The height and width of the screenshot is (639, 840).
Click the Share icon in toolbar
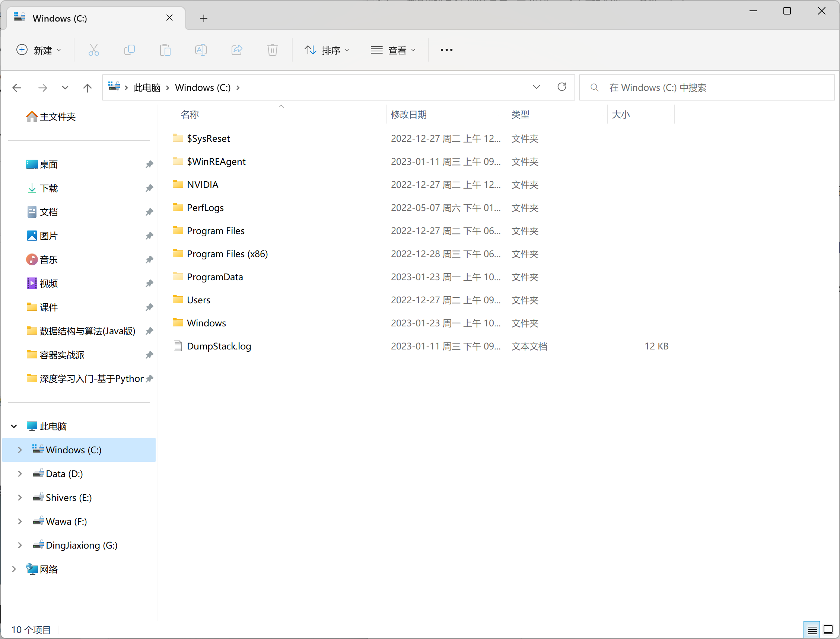pyautogui.click(x=237, y=50)
